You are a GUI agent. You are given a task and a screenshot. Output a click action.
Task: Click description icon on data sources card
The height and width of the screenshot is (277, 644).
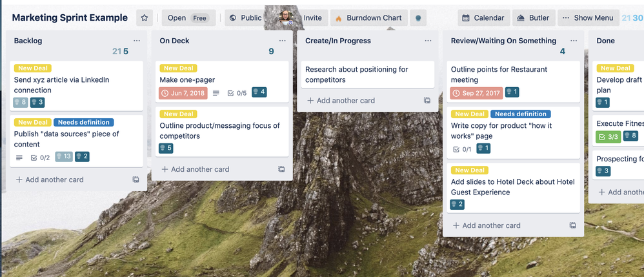click(19, 158)
